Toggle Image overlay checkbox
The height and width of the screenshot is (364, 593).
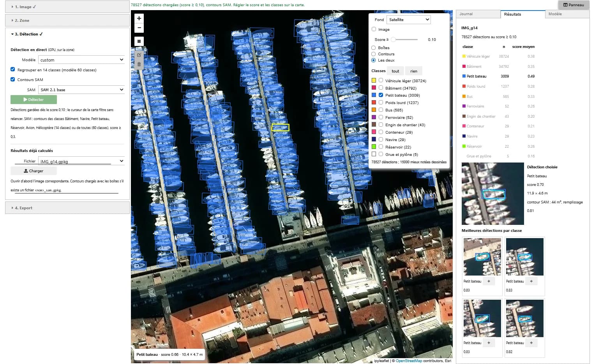point(374,29)
